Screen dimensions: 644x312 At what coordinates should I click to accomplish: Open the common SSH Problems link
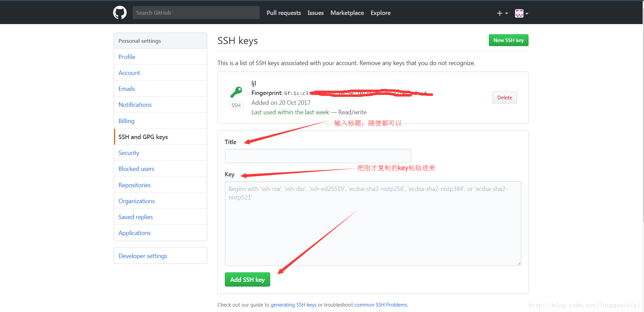[x=381, y=305]
